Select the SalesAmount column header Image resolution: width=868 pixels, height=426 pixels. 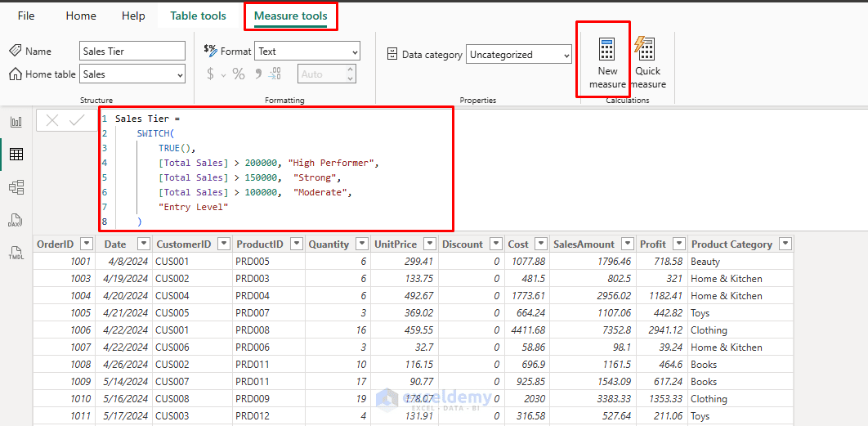tap(584, 244)
